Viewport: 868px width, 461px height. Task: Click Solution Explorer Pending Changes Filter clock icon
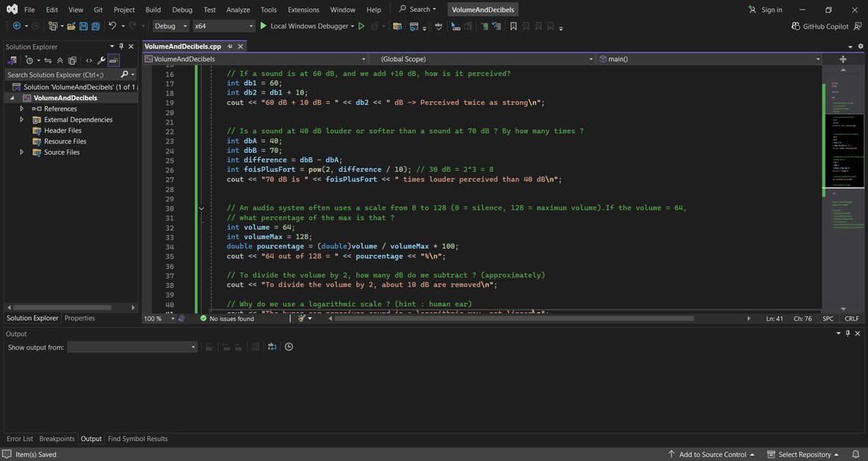[x=29, y=60]
